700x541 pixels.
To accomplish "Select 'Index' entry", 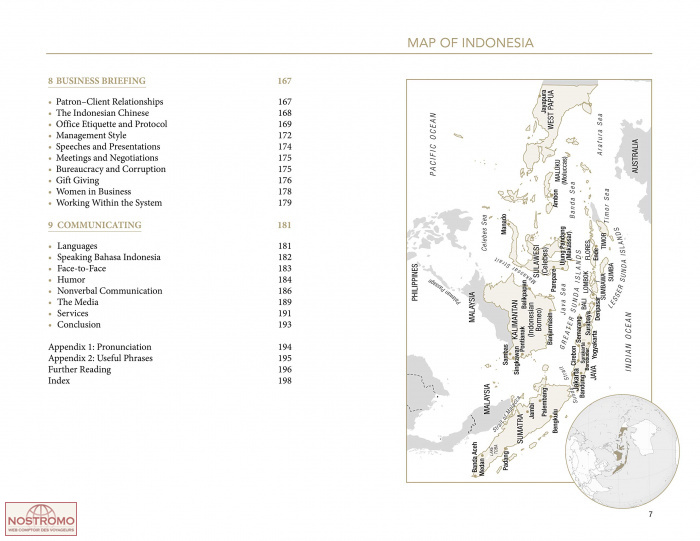I will pyautogui.click(x=59, y=380).
